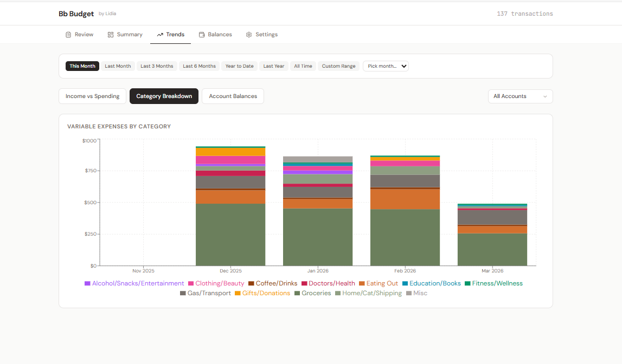The image size is (622, 364).
Task: Open the Review tab
Action: pos(79,34)
